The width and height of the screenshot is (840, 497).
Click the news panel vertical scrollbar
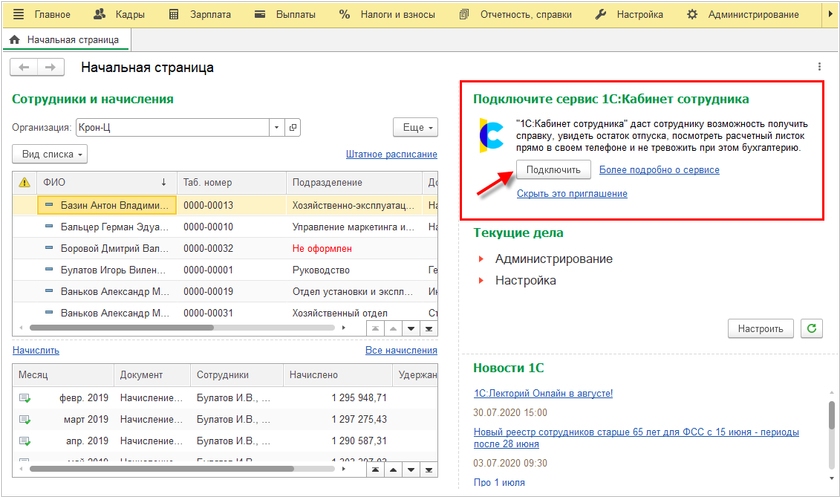(x=831, y=416)
